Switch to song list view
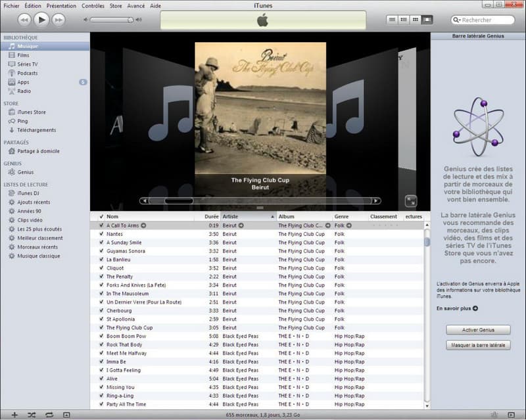 click(x=393, y=20)
